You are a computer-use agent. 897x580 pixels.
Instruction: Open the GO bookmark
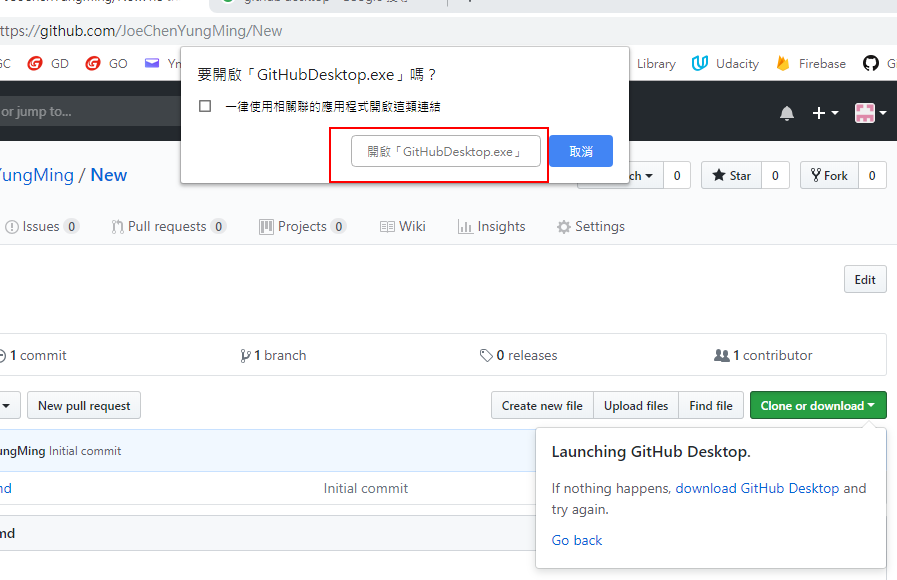pyautogui.click(x=106, y=63)
